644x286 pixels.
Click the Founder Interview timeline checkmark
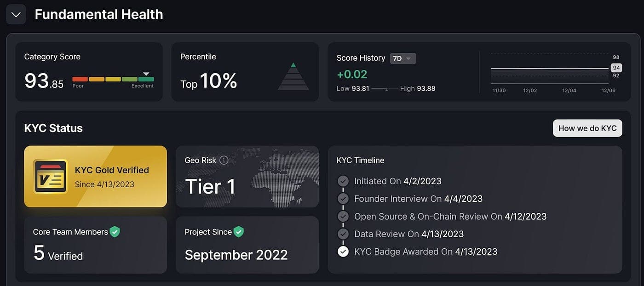coord(343,199)
